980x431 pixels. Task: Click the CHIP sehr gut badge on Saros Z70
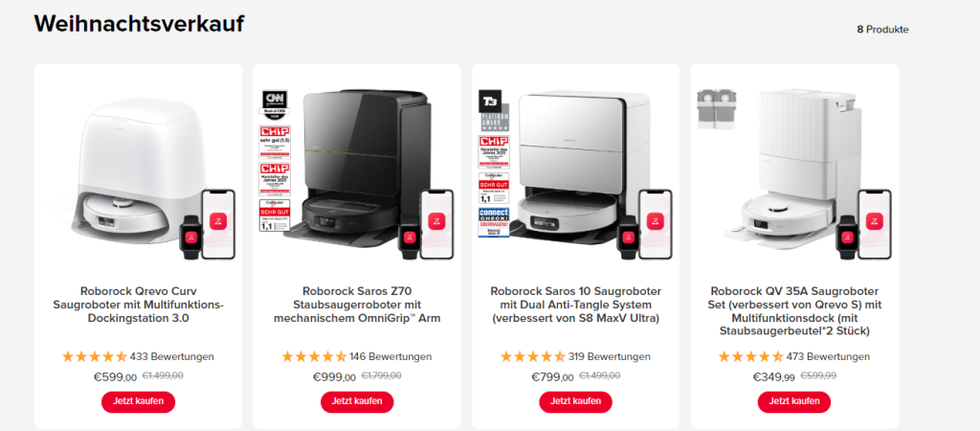(x=275, y=143)
